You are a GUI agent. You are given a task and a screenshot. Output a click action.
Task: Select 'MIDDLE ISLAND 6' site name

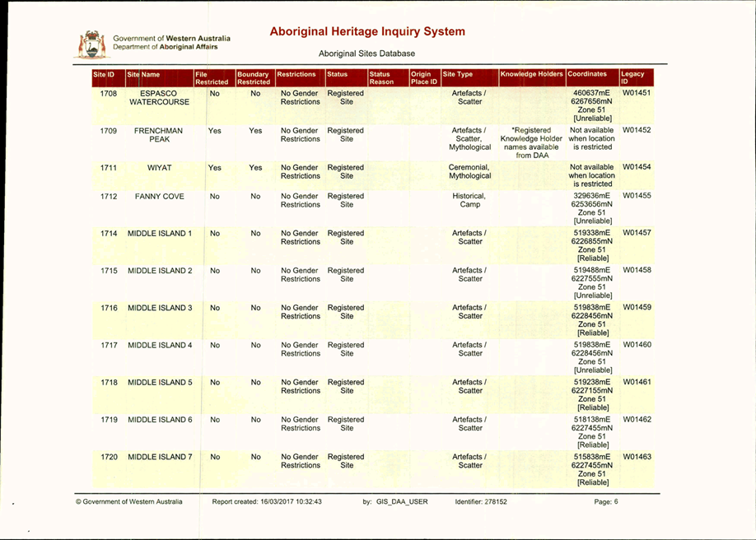coord(160,420)
